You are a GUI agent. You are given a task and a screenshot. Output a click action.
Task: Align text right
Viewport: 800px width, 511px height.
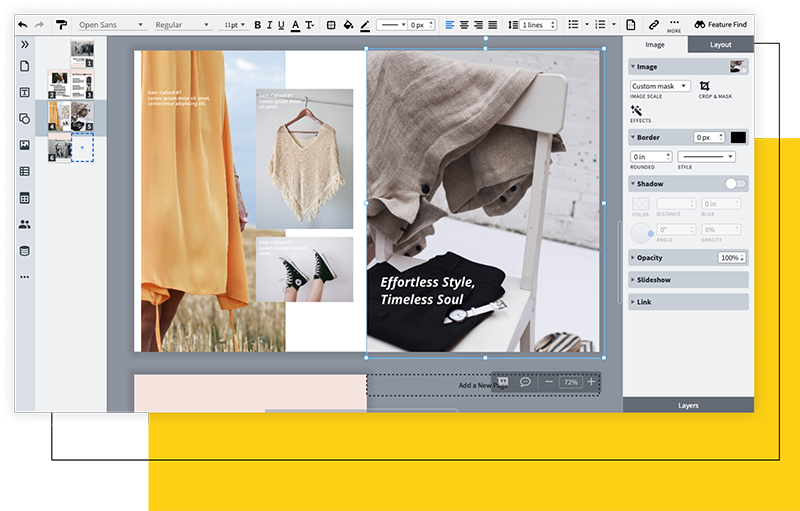coord(478,25)
